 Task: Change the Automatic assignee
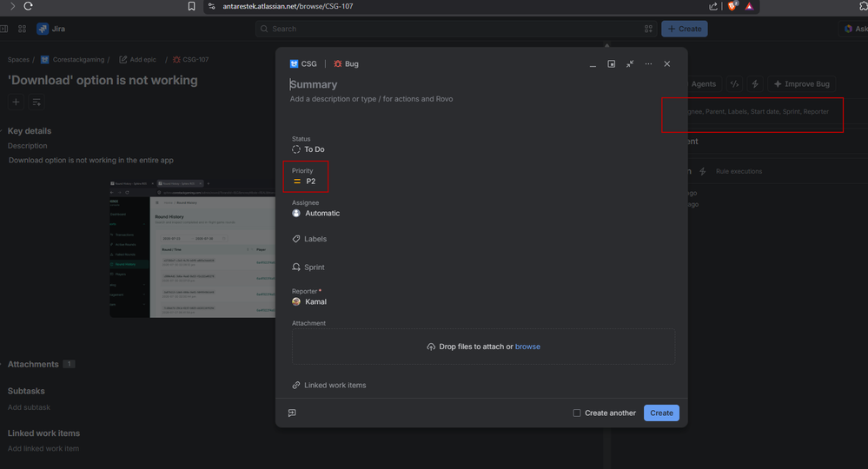pos(316,214)
